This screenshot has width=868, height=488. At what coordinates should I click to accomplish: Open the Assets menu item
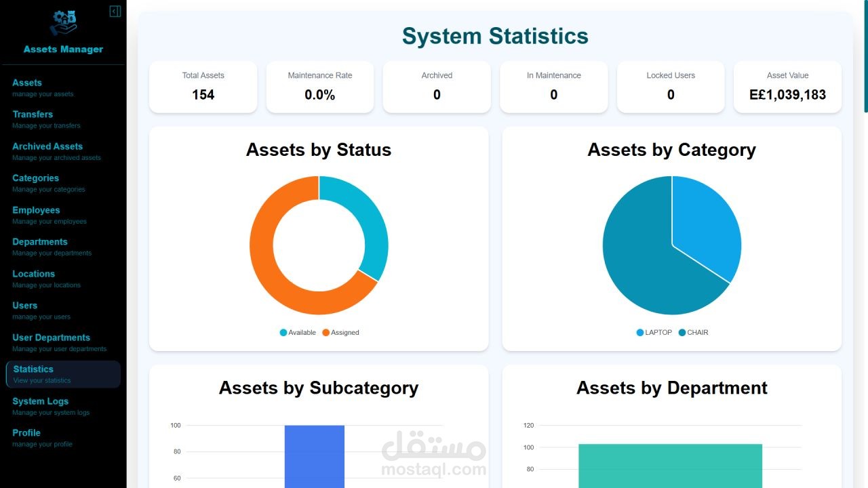(x=63, y=87)
